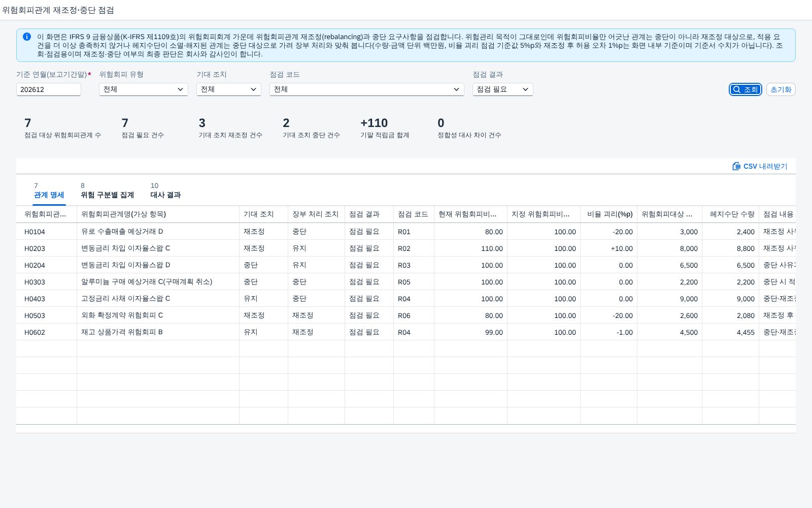
Task: Click the blue info icon in the notice banner
Action: 27,37
